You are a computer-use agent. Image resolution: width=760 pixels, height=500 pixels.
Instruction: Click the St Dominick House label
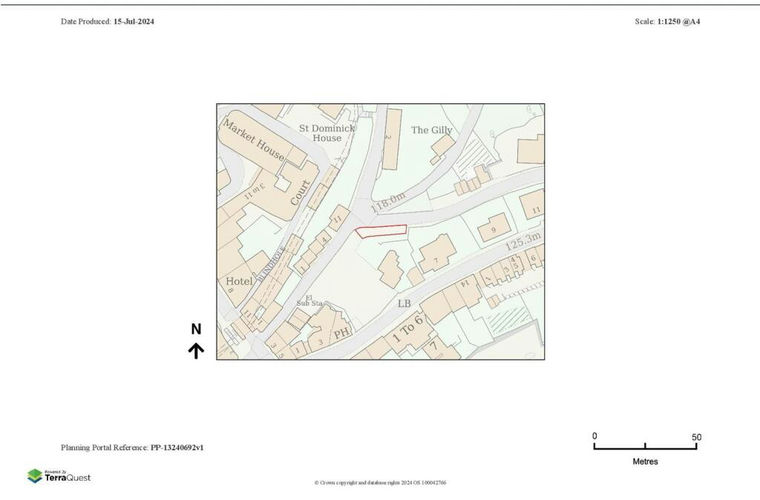[x=327, y=133]
